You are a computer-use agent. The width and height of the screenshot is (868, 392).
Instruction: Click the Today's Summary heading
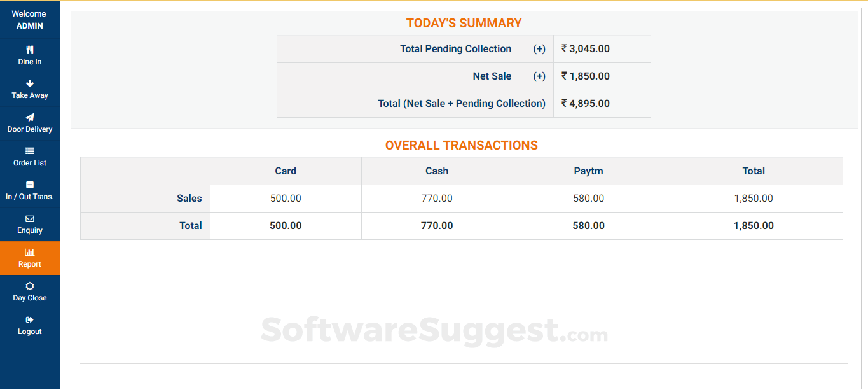(464, 24)
